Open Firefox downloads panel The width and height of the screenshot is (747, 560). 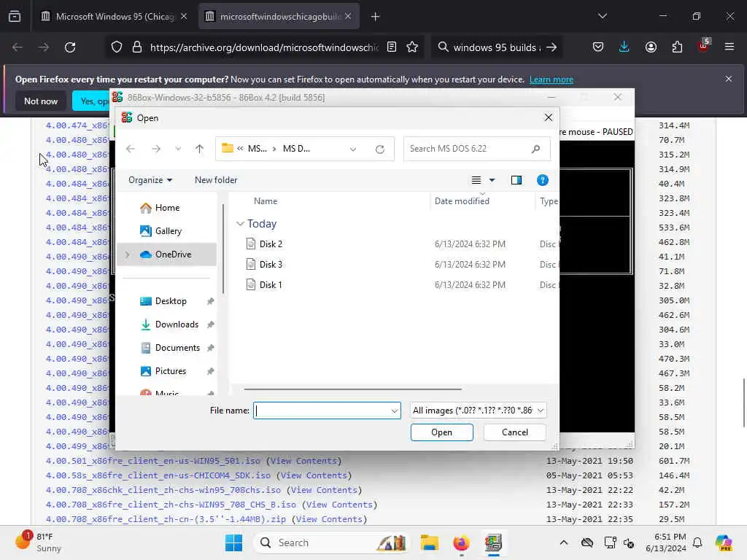[x=624, y=47]
